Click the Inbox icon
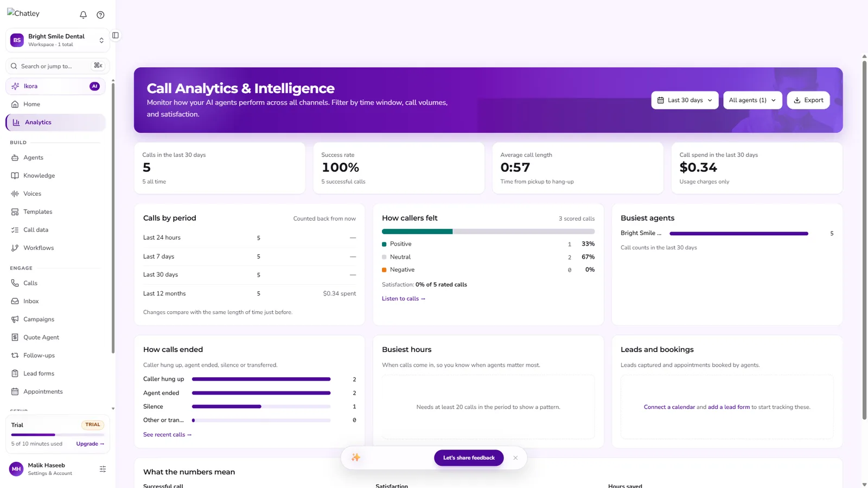Image resolution: width=868 pixels, height=488 pixels. [x=15, y=301]
